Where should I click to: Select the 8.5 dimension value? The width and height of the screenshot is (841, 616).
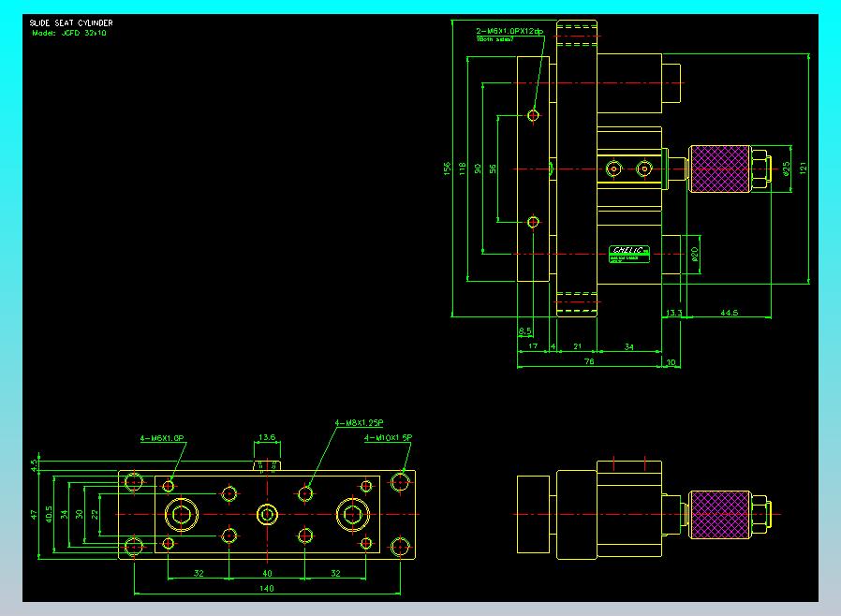525,331
